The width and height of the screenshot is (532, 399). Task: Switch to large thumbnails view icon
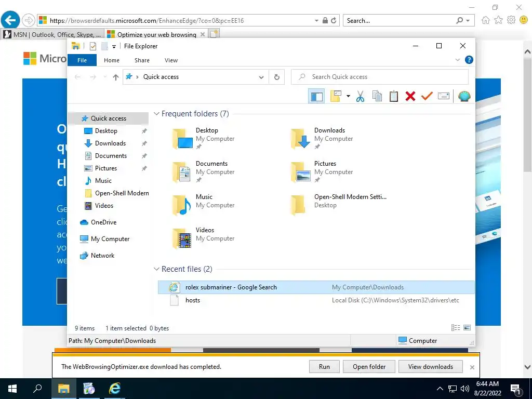click(467, 328)
